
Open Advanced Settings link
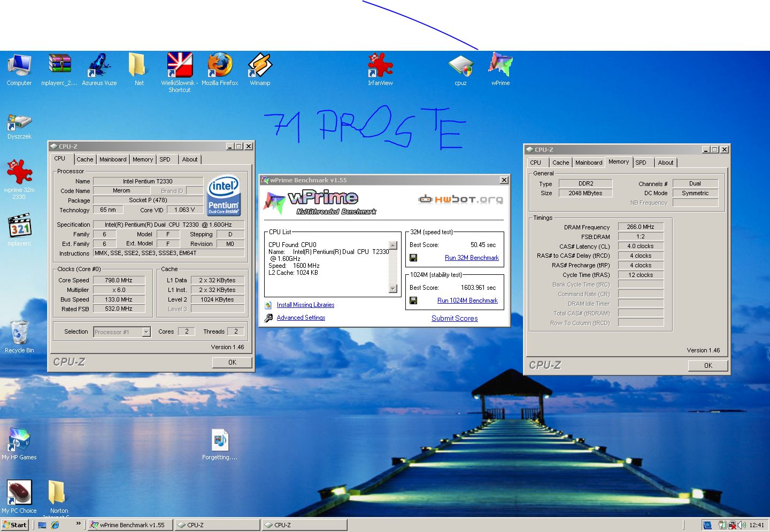click(301, 318)
